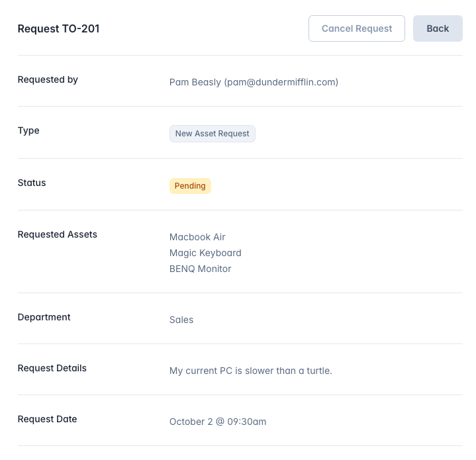Click the Department field label
476x460 pixels.
[44, 317]
